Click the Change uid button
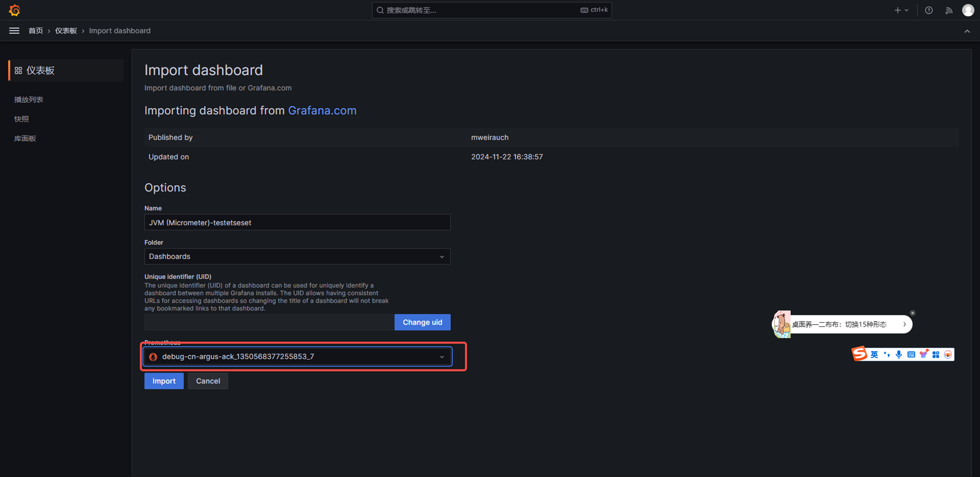Image resolution: width=980 pixels, height=477 pixels. point(422,322)
